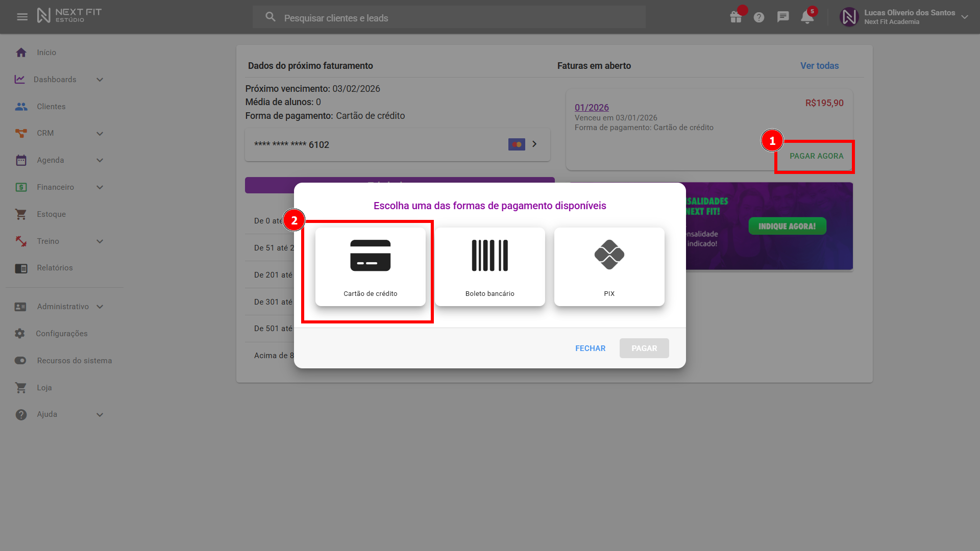Open the help question mark icon
This screenshot has width=980, height=551.
point(759,17)
